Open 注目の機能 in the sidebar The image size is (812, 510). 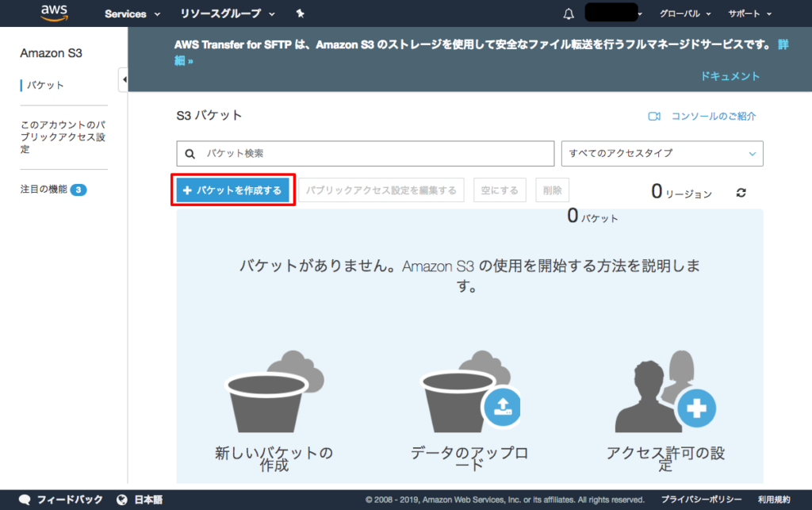[x=44, y=190]
